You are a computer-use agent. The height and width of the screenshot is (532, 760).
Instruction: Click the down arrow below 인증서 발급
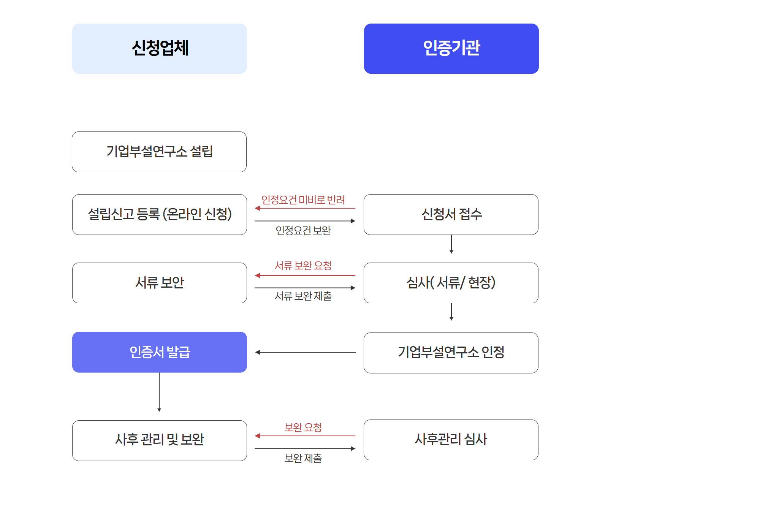(x=159, y=392)
